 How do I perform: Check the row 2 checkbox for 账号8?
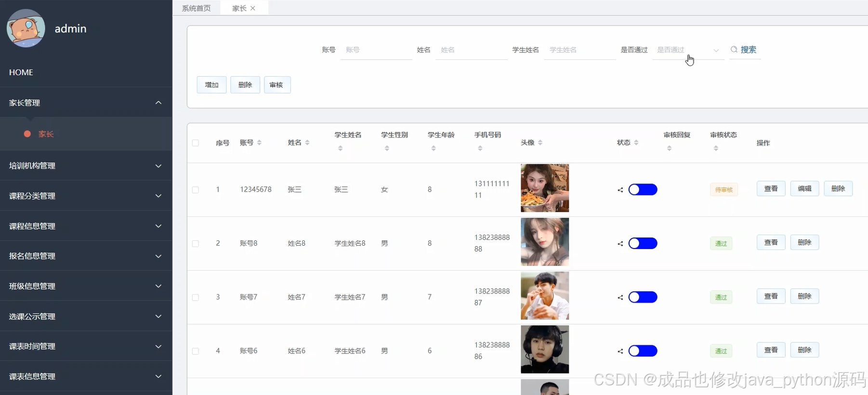196,244
